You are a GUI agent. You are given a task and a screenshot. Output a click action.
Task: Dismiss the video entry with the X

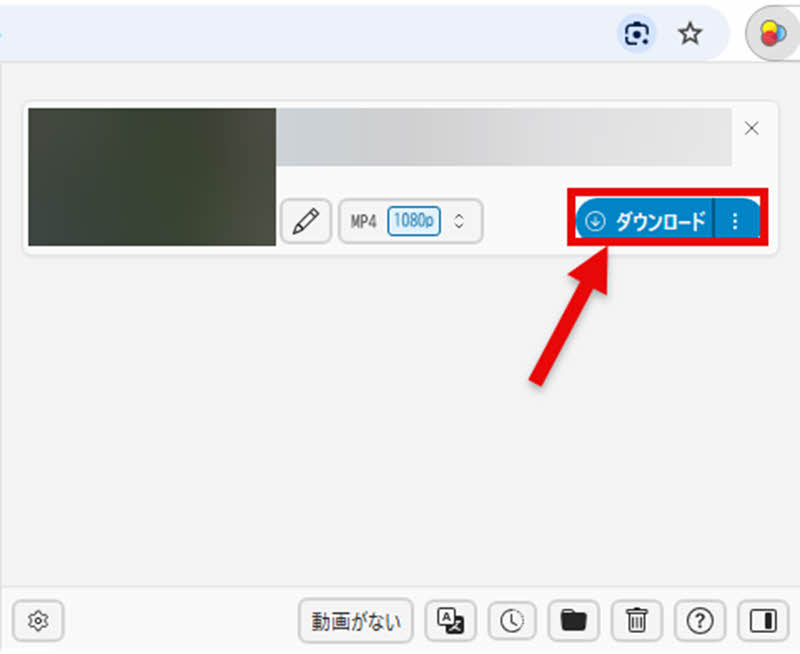click(x=752, y=128)
